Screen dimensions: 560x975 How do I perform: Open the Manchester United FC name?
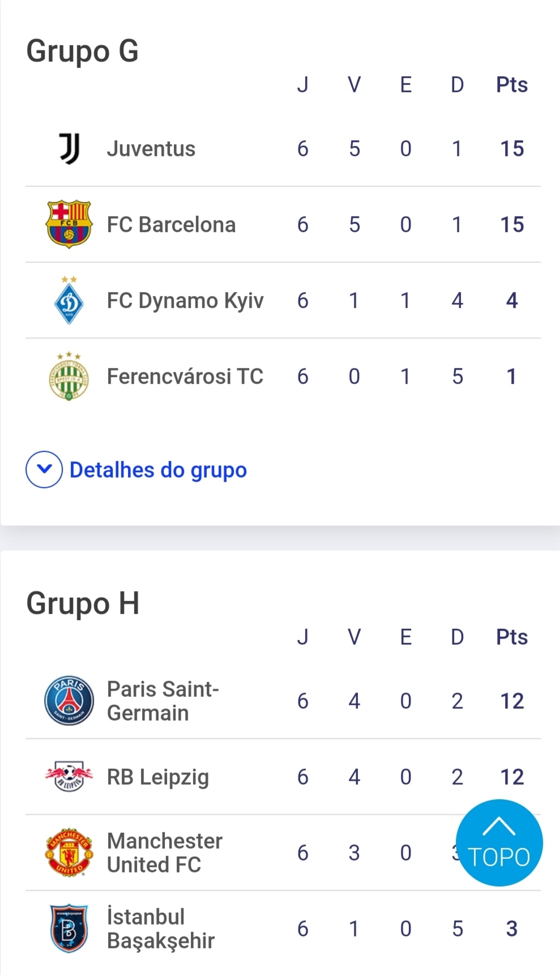(165, 853)
